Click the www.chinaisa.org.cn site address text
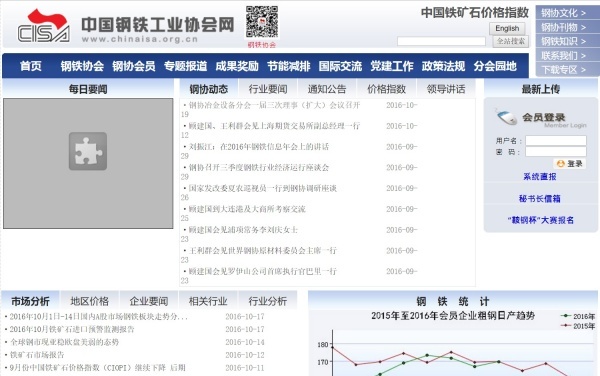 [140, 39]
